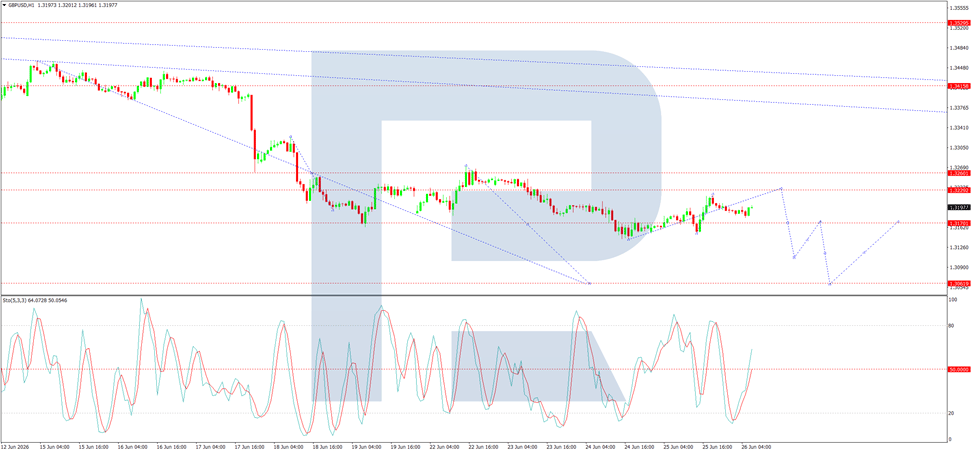Click price scale value 1.30900
Image resolution: width=973 pixels, height=452 pixels.
[959, 267]
